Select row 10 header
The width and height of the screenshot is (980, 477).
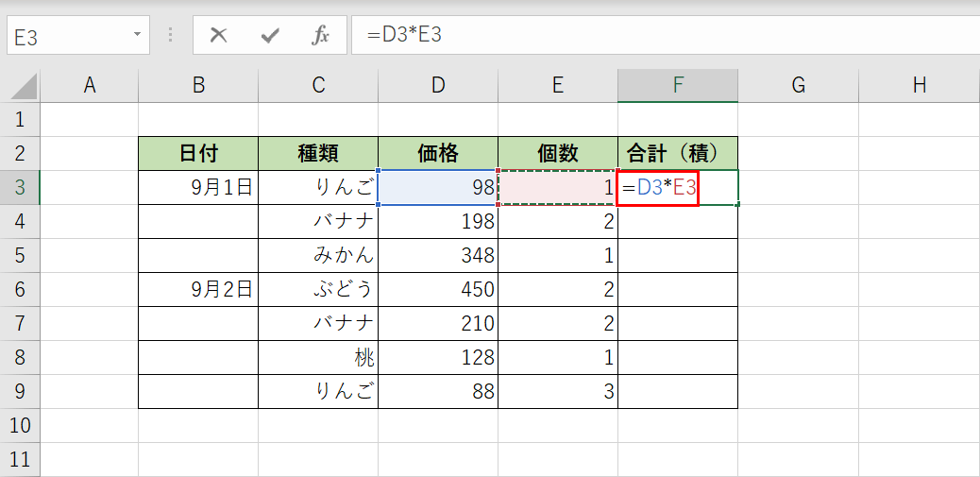20,426
